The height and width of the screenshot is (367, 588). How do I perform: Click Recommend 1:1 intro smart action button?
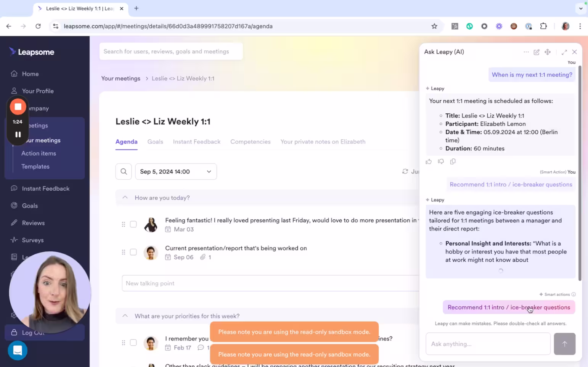(x=509, y=307)
